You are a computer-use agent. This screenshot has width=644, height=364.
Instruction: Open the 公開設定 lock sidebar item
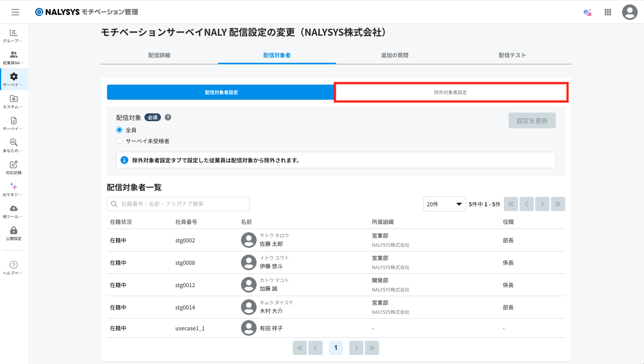[14, 233]
